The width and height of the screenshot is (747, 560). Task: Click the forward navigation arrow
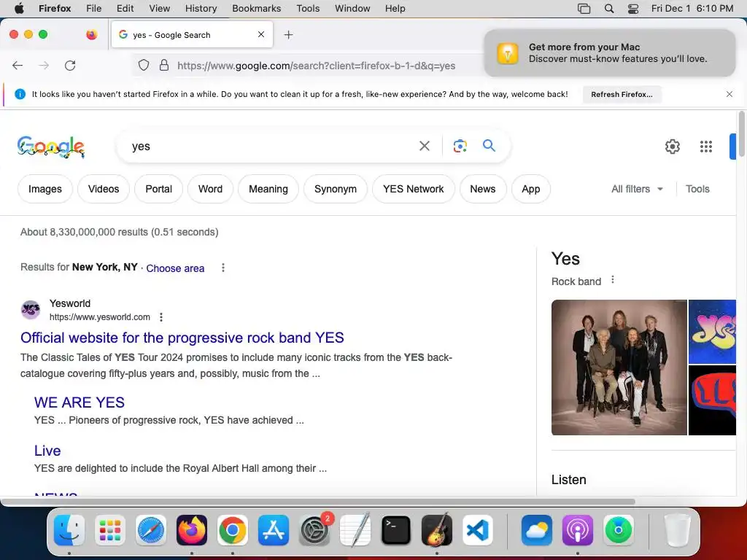(x=44, y=65)
